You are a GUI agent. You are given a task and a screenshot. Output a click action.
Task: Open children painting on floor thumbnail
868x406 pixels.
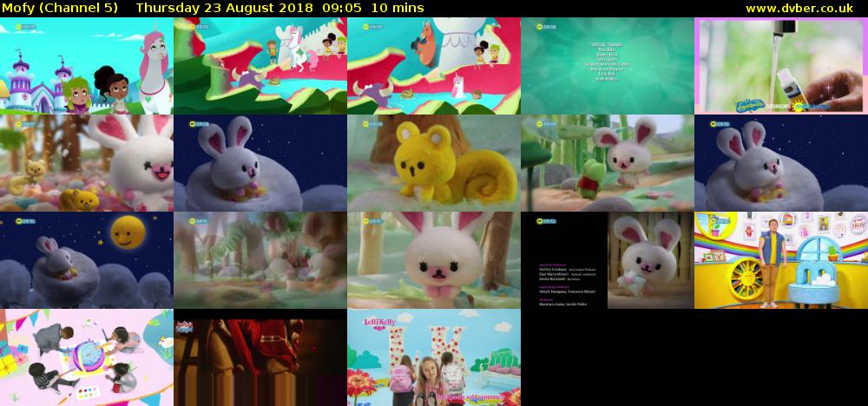(x=86, y=357)
